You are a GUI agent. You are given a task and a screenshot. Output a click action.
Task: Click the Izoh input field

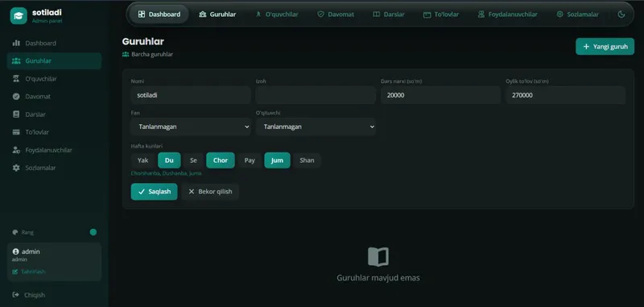316,95
